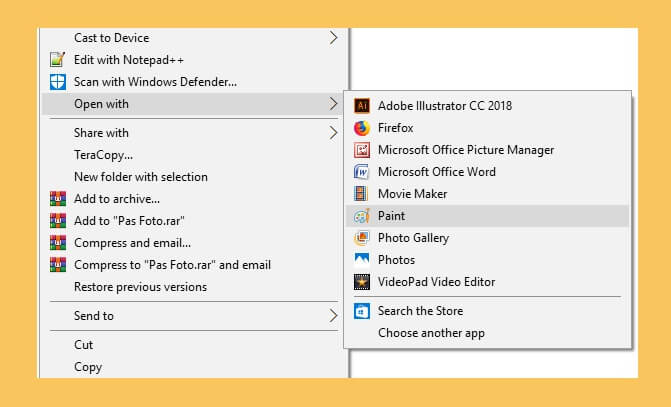This screenshot has width=671, height=407.
Task: Open the Open with menu entry
Action: [193, 104]
